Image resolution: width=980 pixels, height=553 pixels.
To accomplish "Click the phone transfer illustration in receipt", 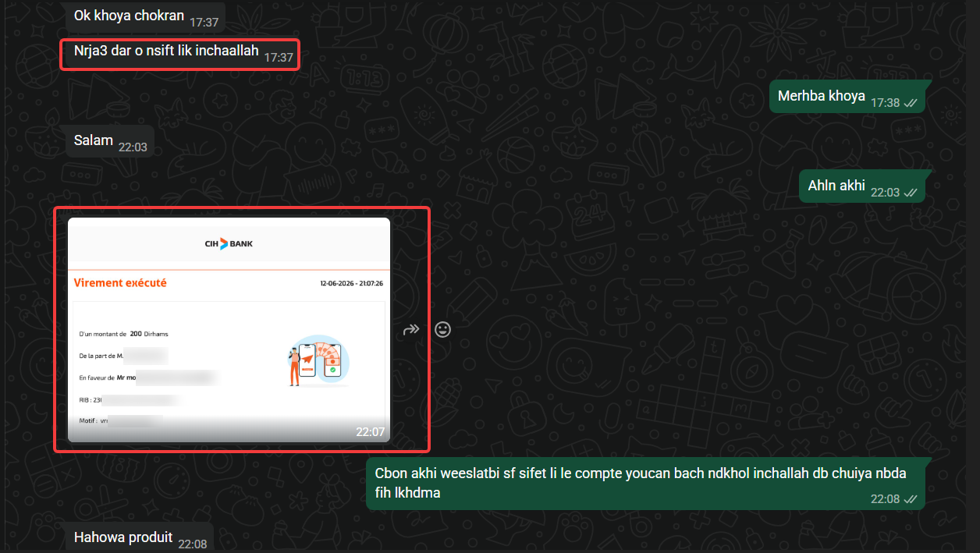I will [x=315, y=361].
